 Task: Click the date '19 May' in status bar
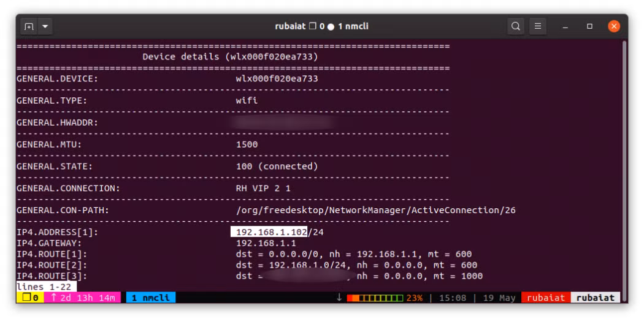(x=499, y=298)
